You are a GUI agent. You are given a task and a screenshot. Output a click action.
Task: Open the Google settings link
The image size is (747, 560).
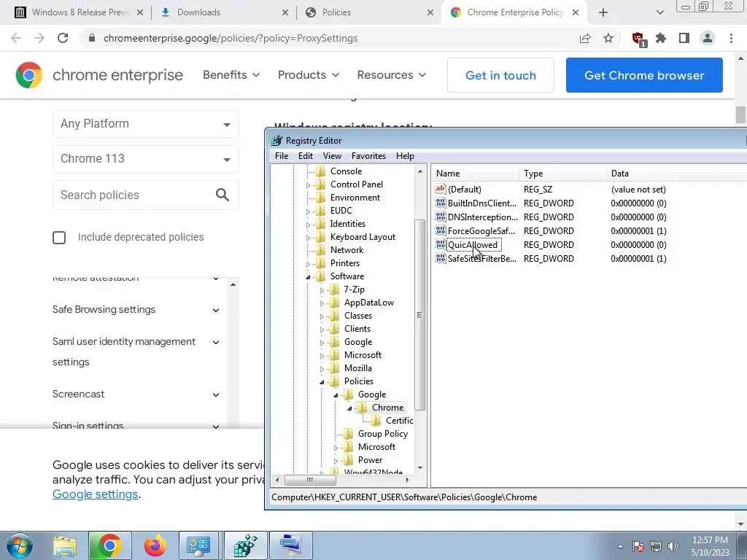[x=96, y=494]
